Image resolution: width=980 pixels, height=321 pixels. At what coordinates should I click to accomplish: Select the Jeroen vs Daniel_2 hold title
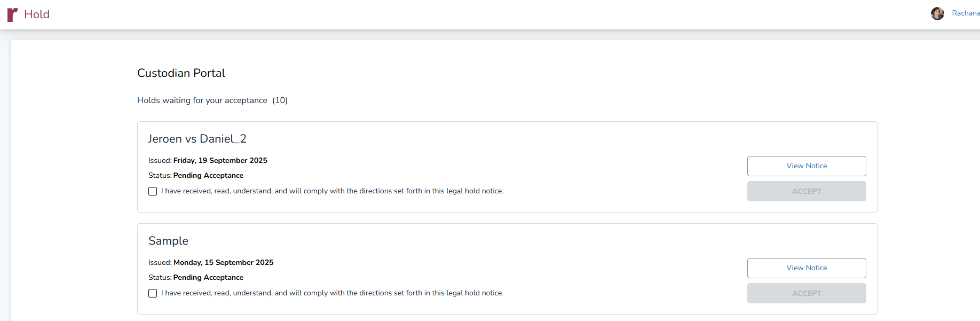(197, 139)
